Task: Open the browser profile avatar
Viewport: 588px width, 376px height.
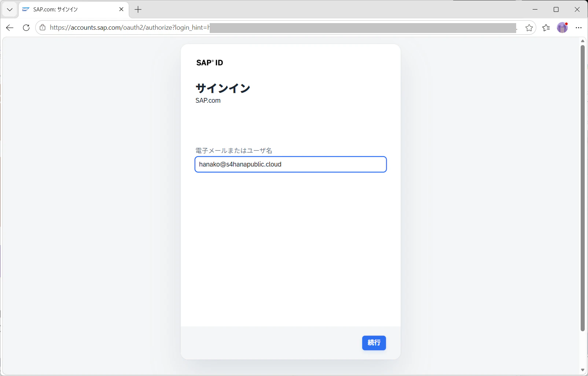Action: 562,28
